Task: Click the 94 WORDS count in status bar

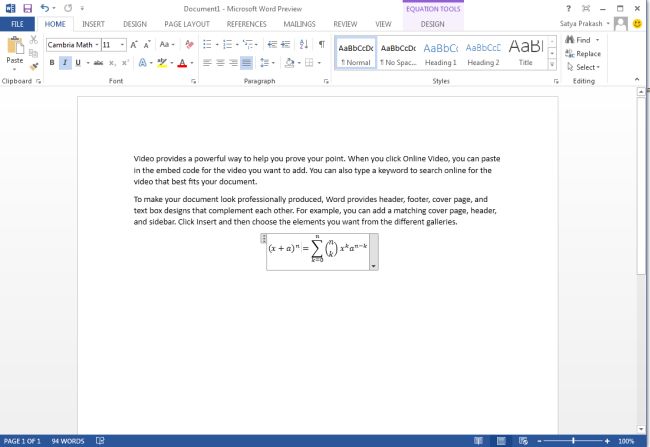Action: coord(68,441)
